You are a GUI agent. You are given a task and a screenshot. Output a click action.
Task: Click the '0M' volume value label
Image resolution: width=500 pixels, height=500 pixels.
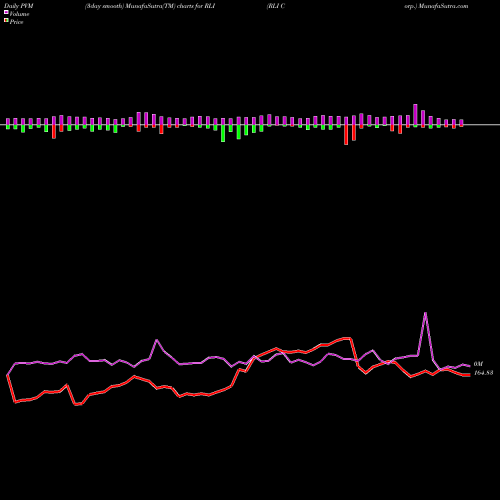coord(478,364)
